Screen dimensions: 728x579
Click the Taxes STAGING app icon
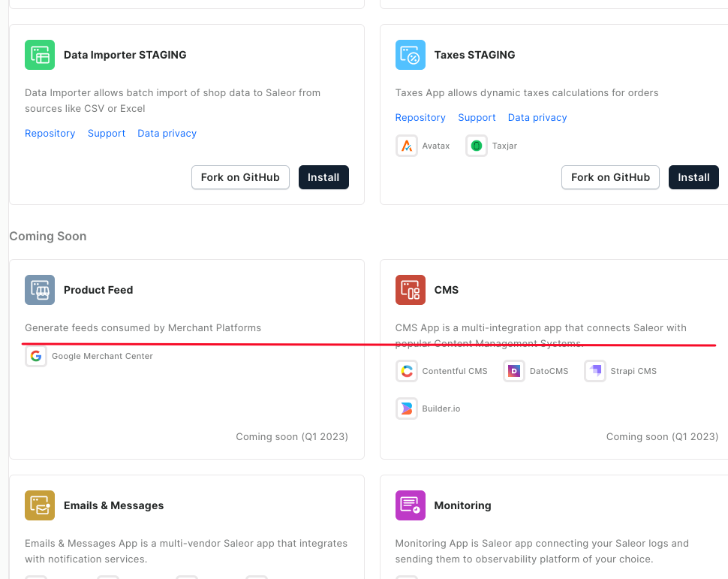[x=410, y=54]
